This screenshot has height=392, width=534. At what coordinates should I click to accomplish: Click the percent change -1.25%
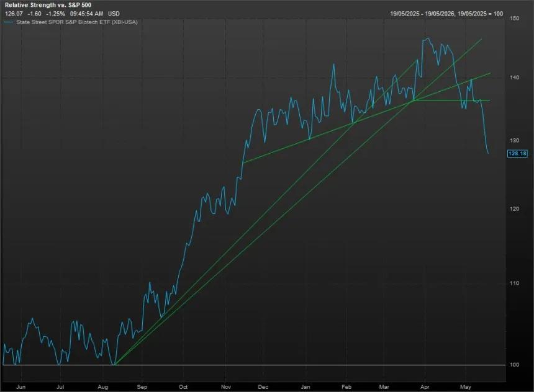click(55, 14)
